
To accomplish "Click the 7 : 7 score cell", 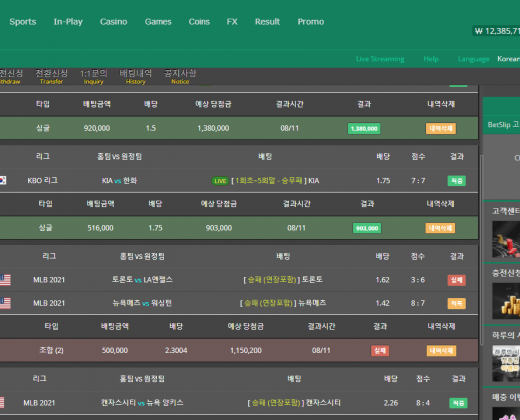I will 418,181.
